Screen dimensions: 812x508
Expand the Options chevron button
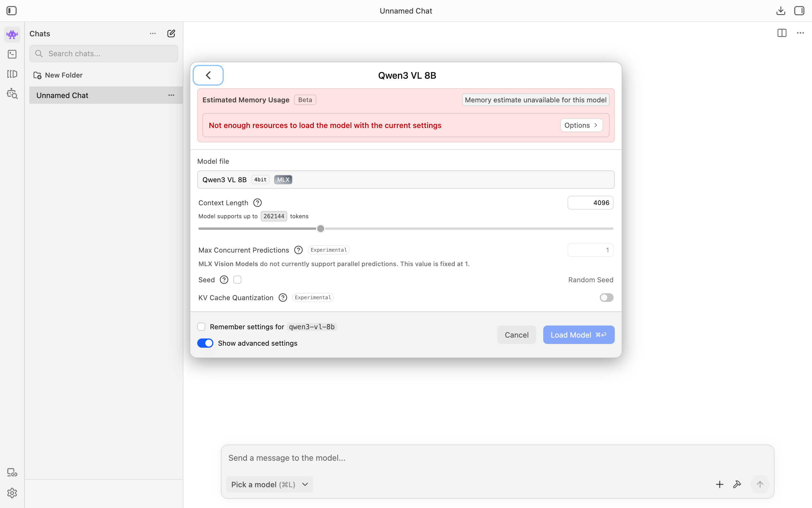click(x=581, y=125)
